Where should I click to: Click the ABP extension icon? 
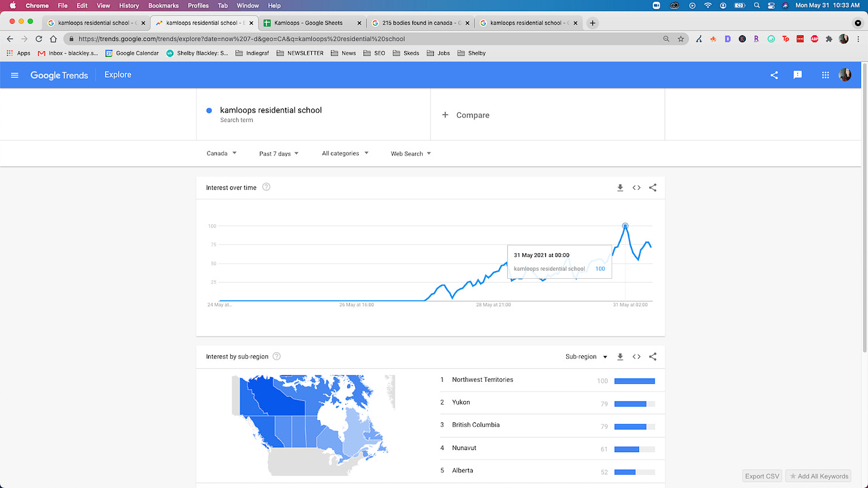(x=814, y=39)
